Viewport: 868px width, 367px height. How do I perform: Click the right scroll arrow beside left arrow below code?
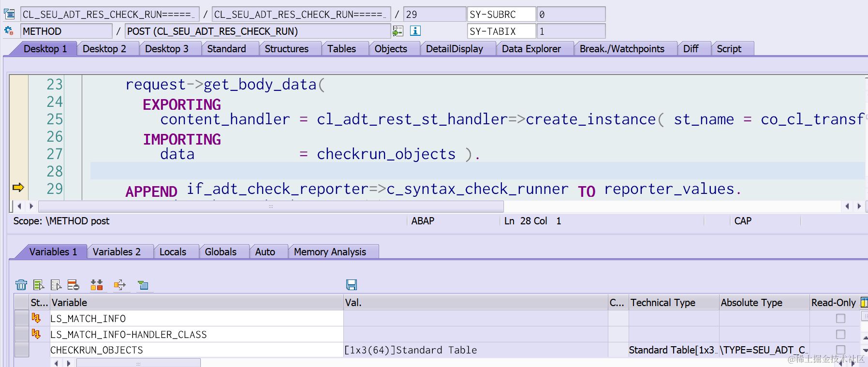(x=31, y=206)
